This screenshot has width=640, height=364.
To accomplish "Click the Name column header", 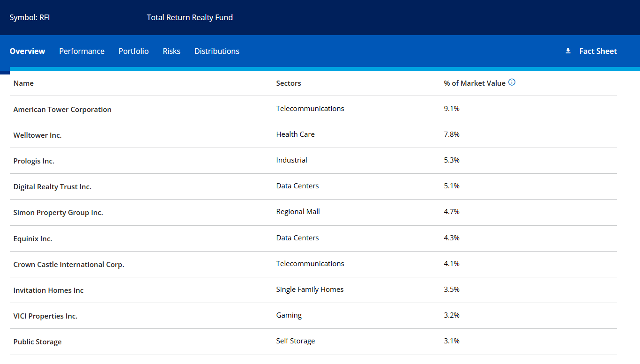I will point(23,83).
